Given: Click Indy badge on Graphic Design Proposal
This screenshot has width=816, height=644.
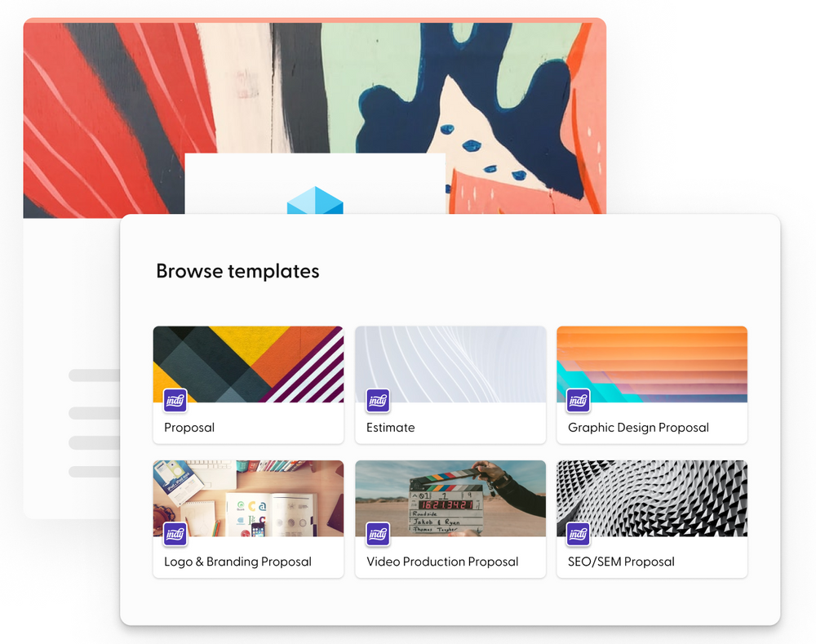Looking at the screenshot, I should (579, 400).
